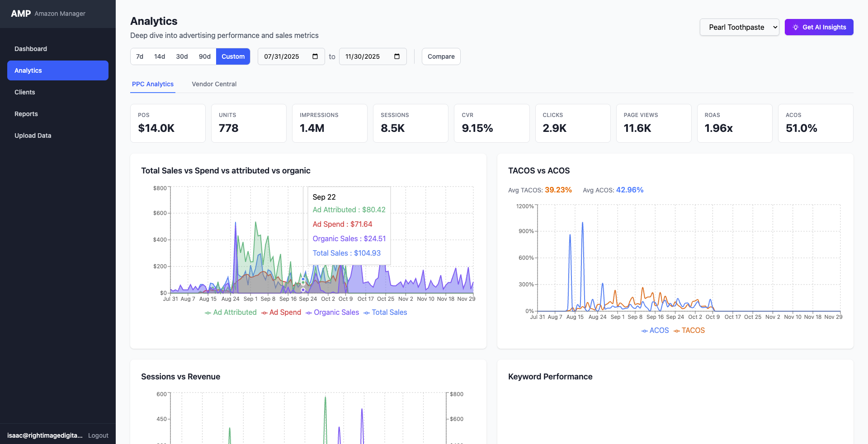Click the Avg TACOS value 39.23%
Viewport: 868px width, 444px height.
point(558,190)
